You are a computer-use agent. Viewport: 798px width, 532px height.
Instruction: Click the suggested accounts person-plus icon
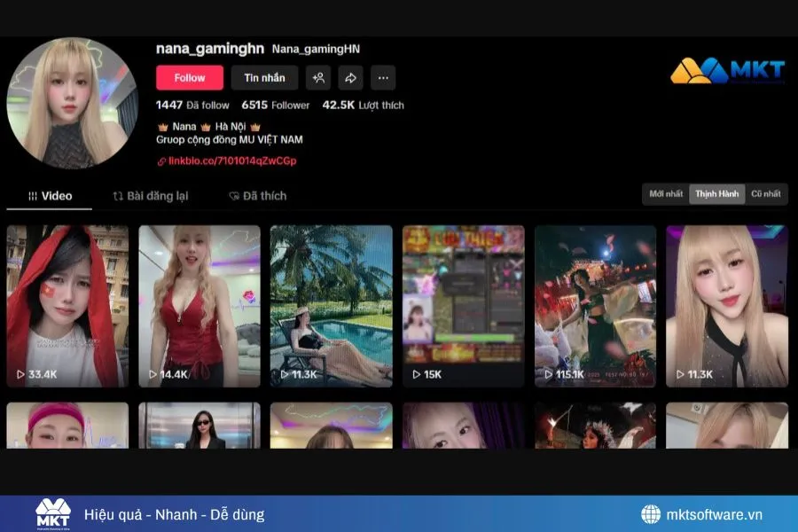(x=317, y=78)
